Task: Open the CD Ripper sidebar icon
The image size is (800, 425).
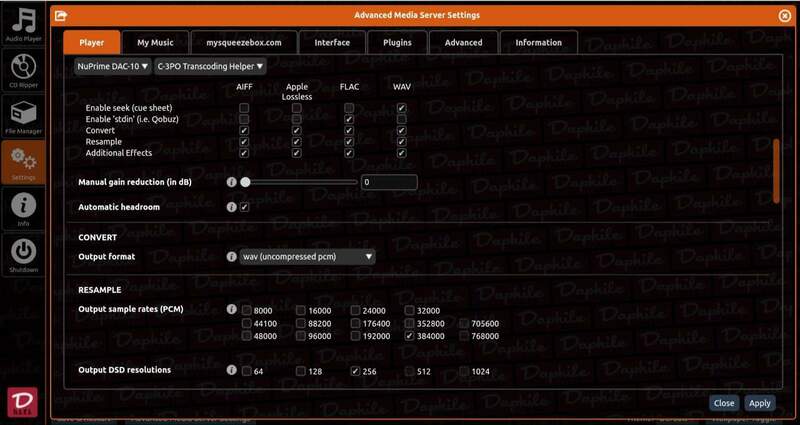Action: coord(23,69)
